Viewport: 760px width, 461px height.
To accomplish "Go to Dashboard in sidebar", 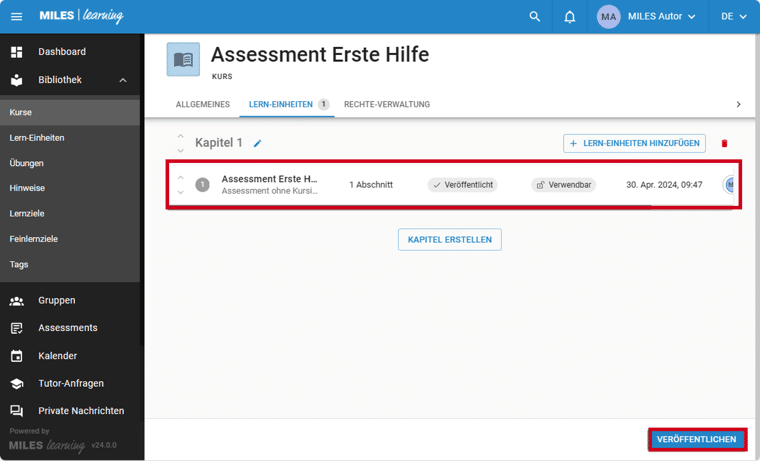I will pyautogui.click(x=61, y=52).
